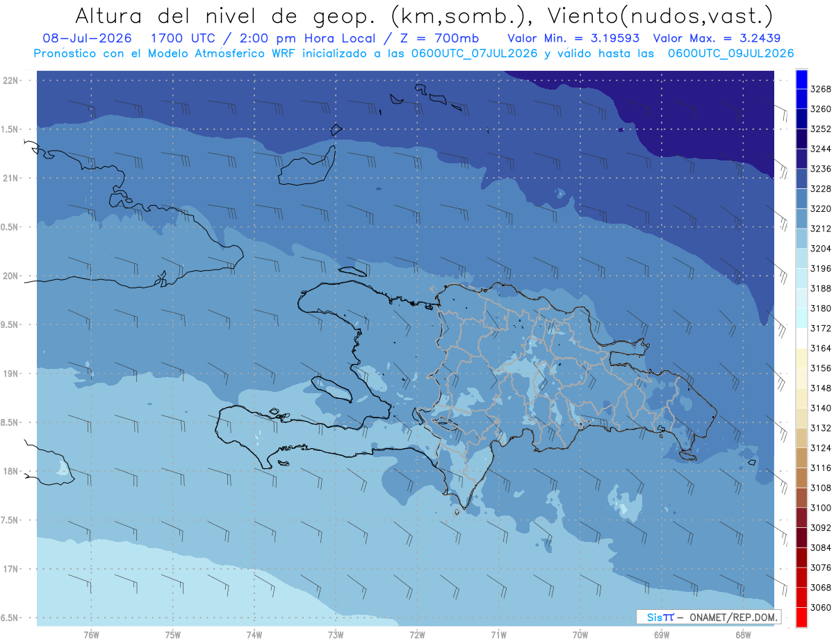The width and height of the screenshot is (834, 644).
Task: Click the 70W longitude axis label
Action: click(580, 635)
